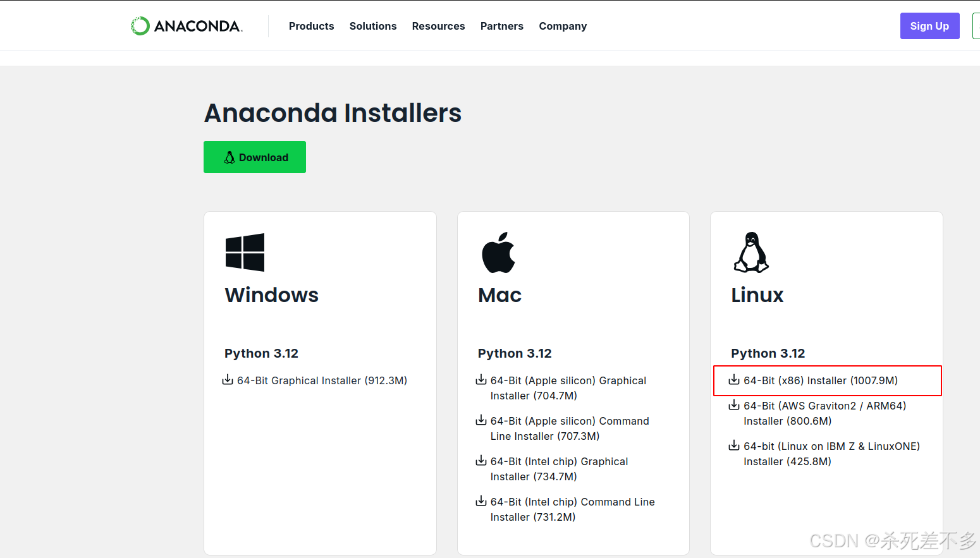Download Mac Intel chip Graphical Installer (734.7M)
Image resolution: width=980 pixels, height=558 pixels.
552,469
